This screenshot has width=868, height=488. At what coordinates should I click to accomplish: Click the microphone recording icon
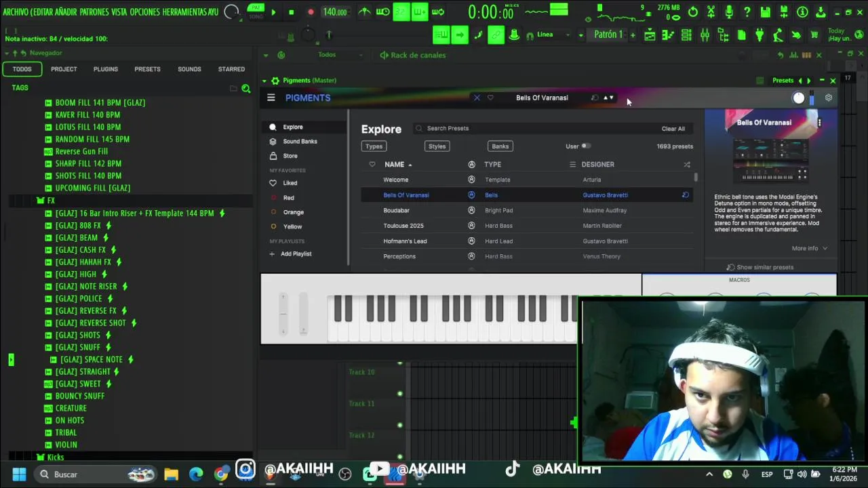click(x=729, y=12)
